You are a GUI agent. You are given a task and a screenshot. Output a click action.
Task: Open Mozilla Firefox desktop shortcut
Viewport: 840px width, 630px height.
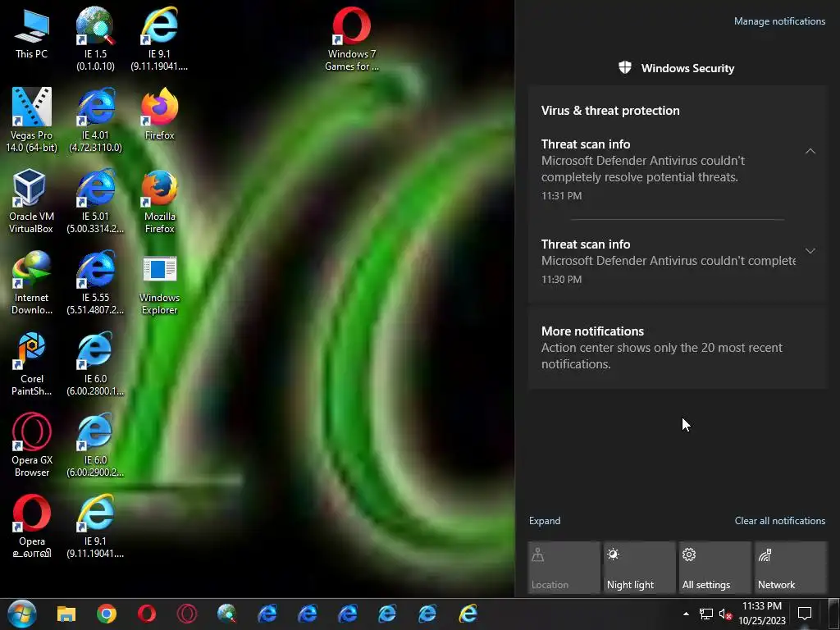[x=159, y=202]
